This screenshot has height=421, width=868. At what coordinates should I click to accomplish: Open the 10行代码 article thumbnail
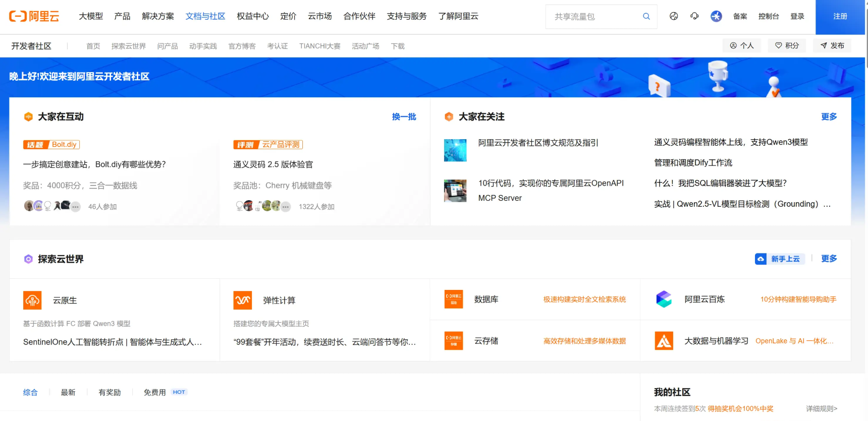(455, 191)
